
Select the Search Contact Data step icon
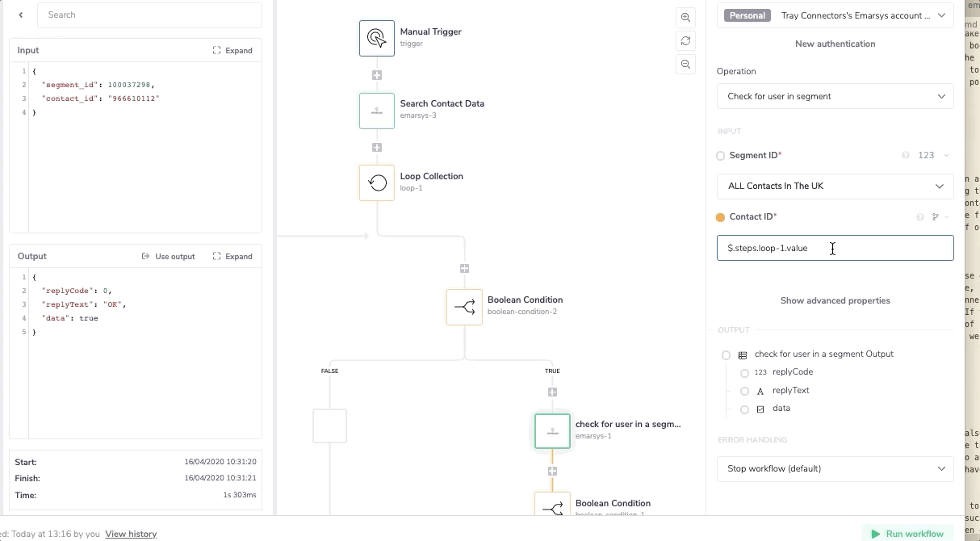376,111
